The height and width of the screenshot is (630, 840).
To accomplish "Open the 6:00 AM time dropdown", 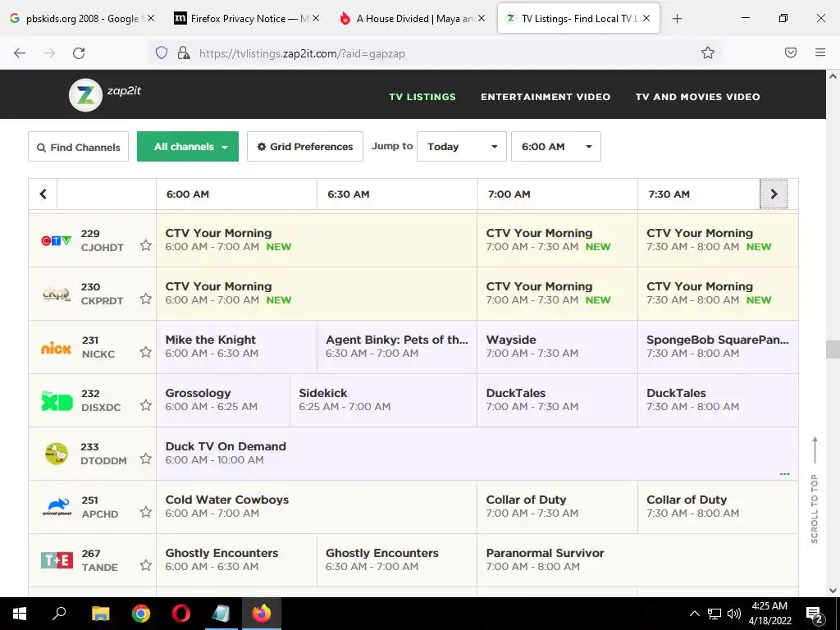I will [556, 146].
